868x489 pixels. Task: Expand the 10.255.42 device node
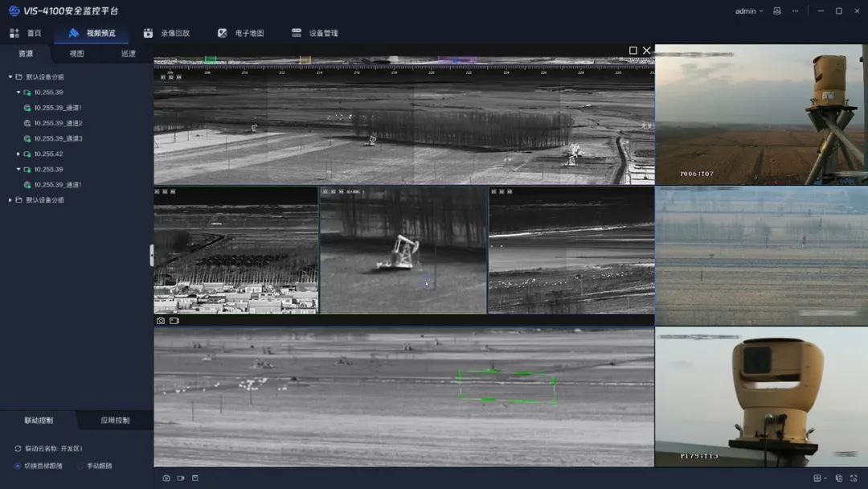(x=18, y=154)
